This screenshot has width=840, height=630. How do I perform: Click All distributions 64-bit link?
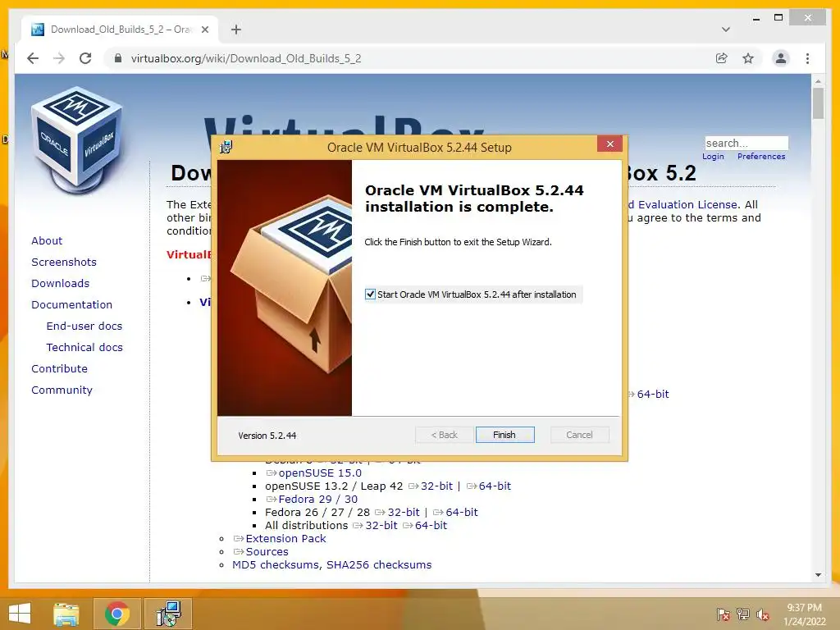tap(431, 526)
